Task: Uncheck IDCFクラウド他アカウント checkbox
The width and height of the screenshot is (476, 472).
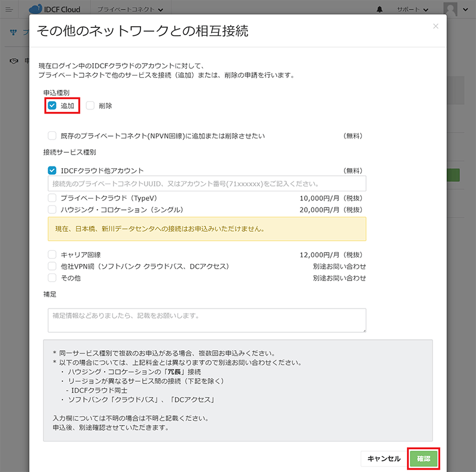Action: click(x=52, y=171)
